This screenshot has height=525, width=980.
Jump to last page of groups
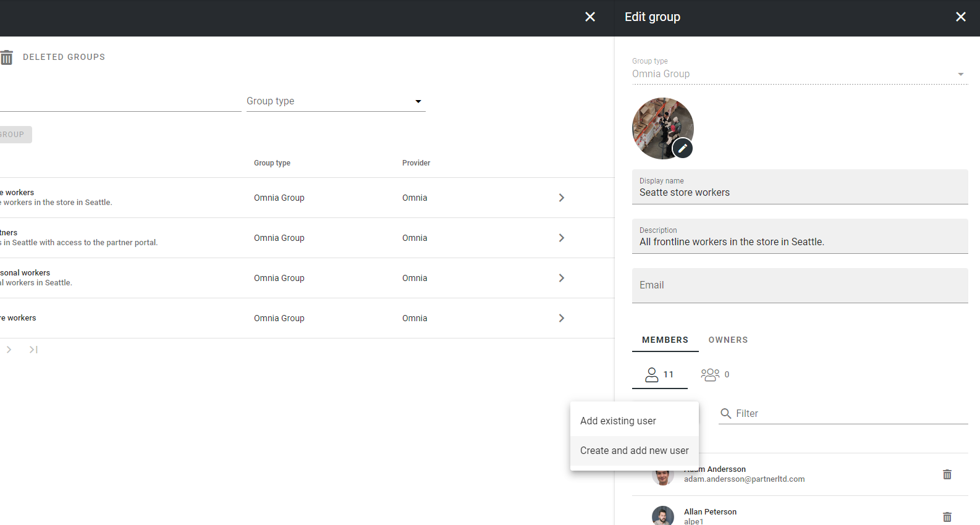[x=33, y=350]
